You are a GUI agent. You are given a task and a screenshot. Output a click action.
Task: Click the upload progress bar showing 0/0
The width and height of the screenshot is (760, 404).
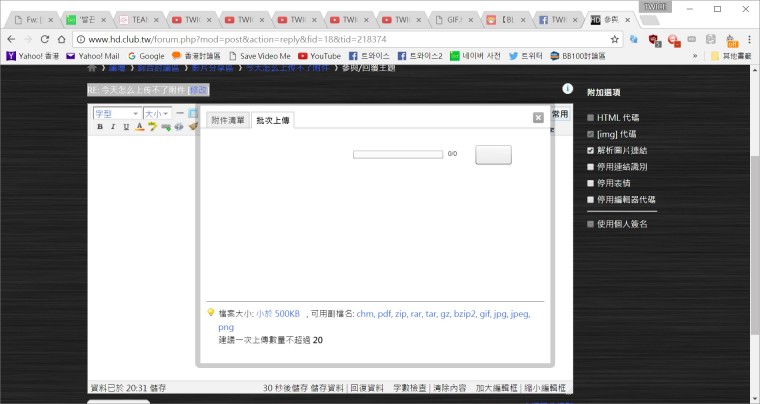(x=398, y=154)
